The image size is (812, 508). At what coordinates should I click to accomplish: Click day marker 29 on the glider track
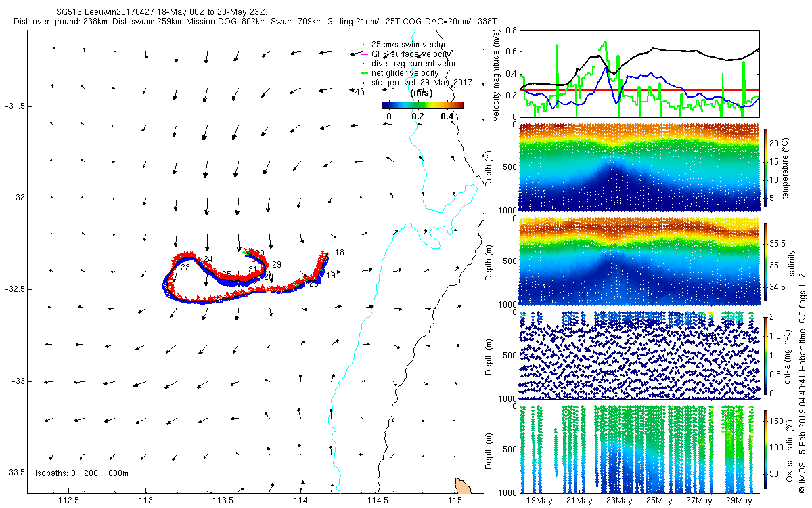[277, 264]
